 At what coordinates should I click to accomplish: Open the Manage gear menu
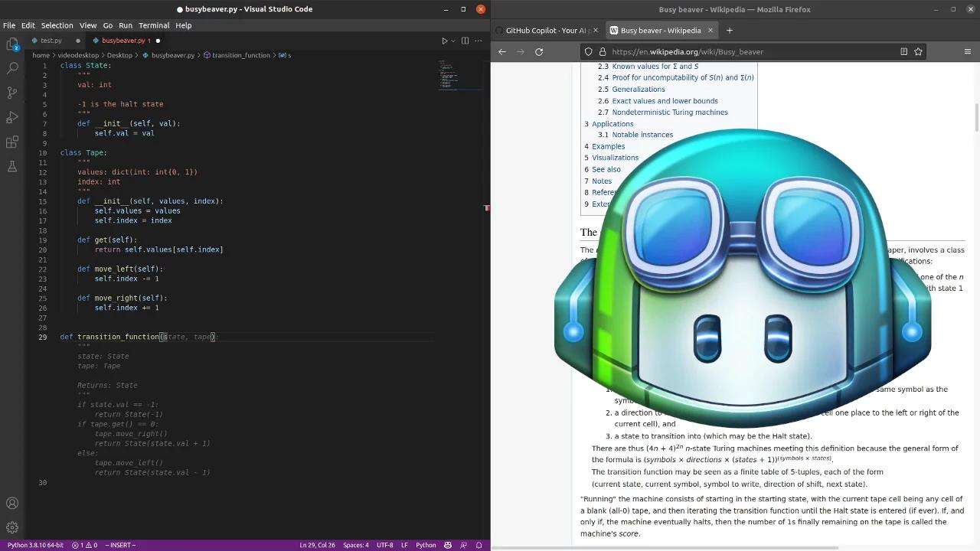pyautogui.click(x=12, y=527)
